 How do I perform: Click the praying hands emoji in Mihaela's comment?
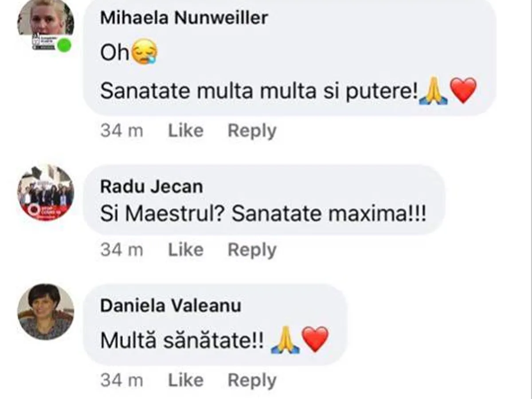(433, 91)
